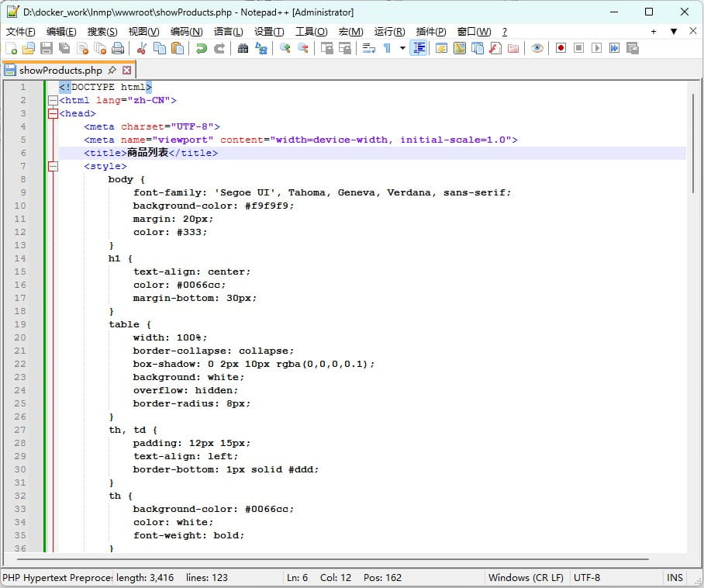Click the New file toolbar icon
The height and width of the screenshot is (588, 704).
point(11,48)
